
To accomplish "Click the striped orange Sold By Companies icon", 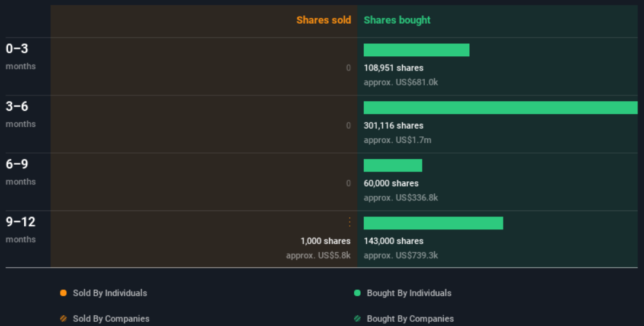I will (x=63, y=319).
